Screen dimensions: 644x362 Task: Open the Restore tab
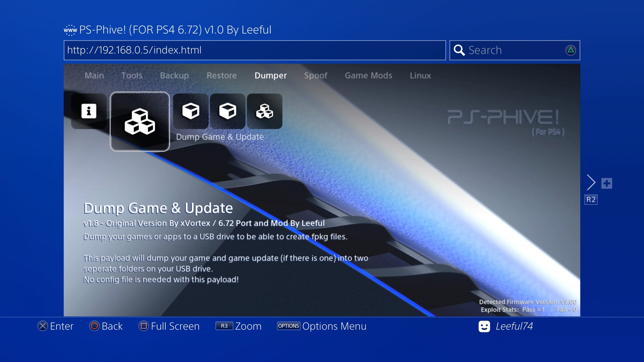222,75
